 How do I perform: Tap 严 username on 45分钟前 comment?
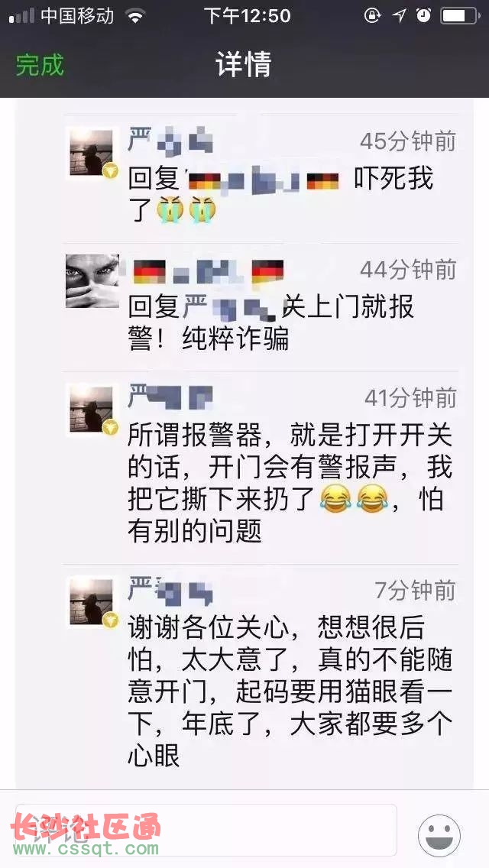(x=170, y=140)
